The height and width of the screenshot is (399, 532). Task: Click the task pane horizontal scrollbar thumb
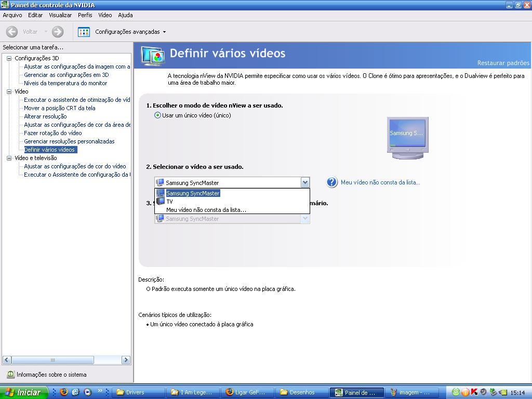point(52,360)
